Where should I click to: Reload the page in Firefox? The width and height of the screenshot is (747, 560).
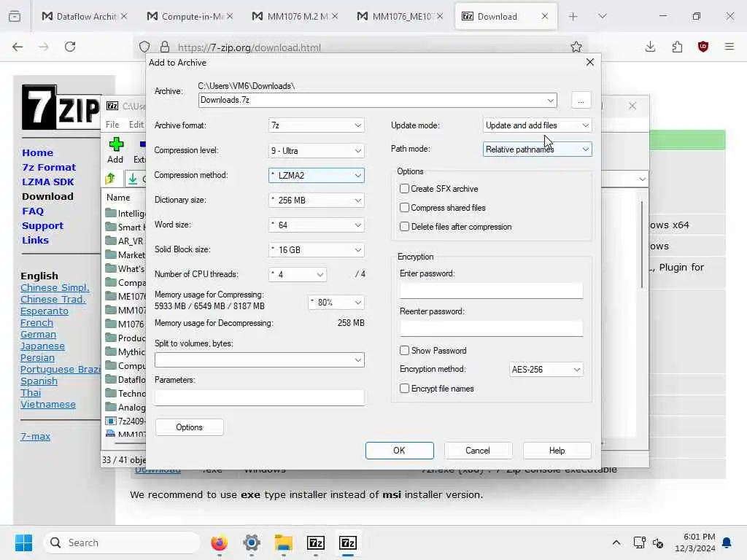point(70,47)
